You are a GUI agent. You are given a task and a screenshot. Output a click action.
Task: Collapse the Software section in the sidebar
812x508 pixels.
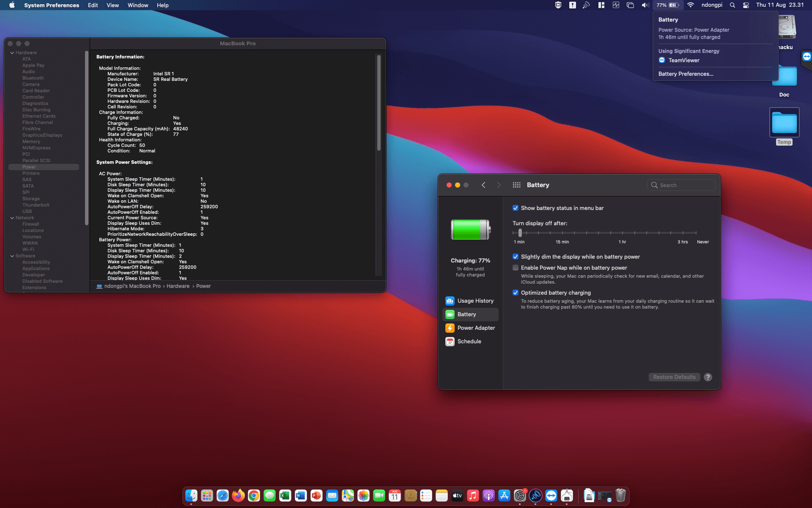pyautogui.click(x=12, y=256)
